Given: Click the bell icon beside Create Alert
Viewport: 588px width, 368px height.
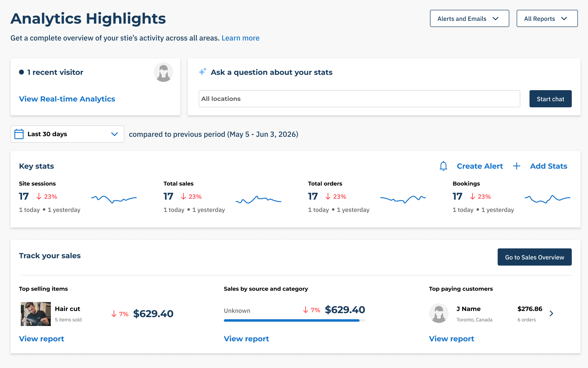Looking at the screenshot, I should [443, 166].
